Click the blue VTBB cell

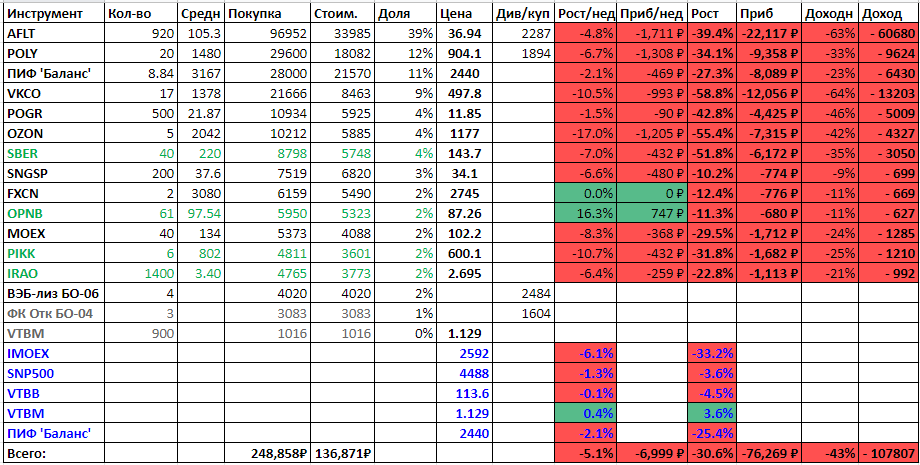click(x=53, y=393)
